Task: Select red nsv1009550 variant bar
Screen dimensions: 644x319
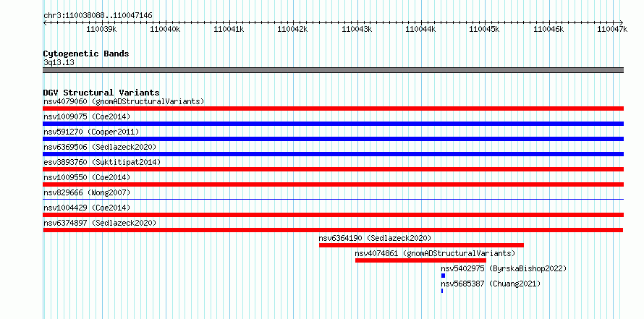Action: coord(333,184)
